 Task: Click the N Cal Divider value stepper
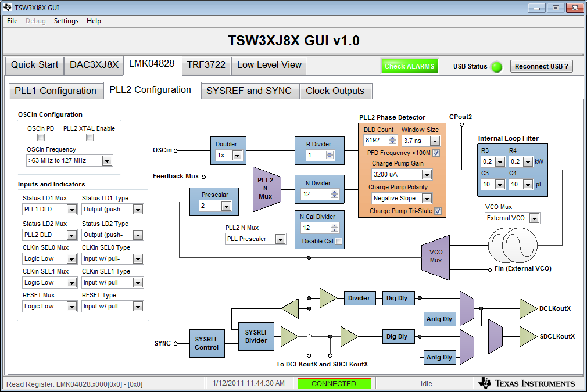coord(334,228)
